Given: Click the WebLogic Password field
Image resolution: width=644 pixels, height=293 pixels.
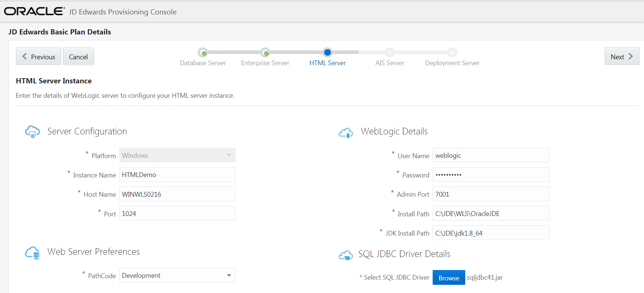Looking at the screenshot, I should point(491,174).
